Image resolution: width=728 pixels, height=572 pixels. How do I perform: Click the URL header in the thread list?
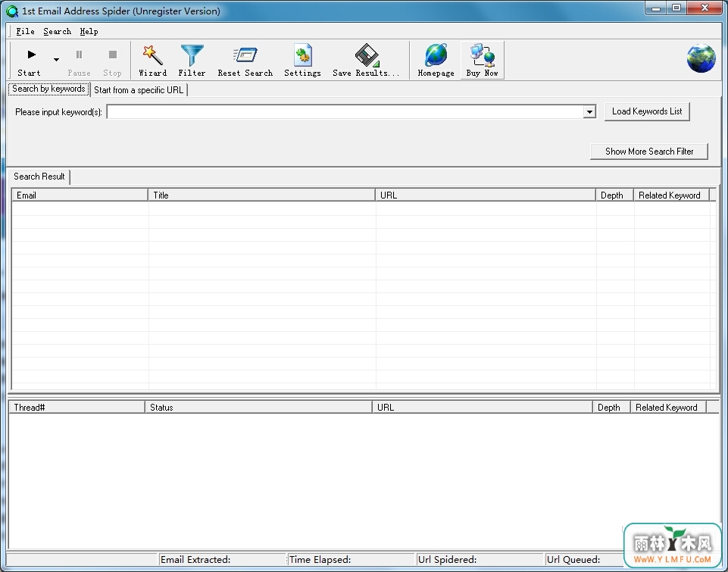(483, 407)
